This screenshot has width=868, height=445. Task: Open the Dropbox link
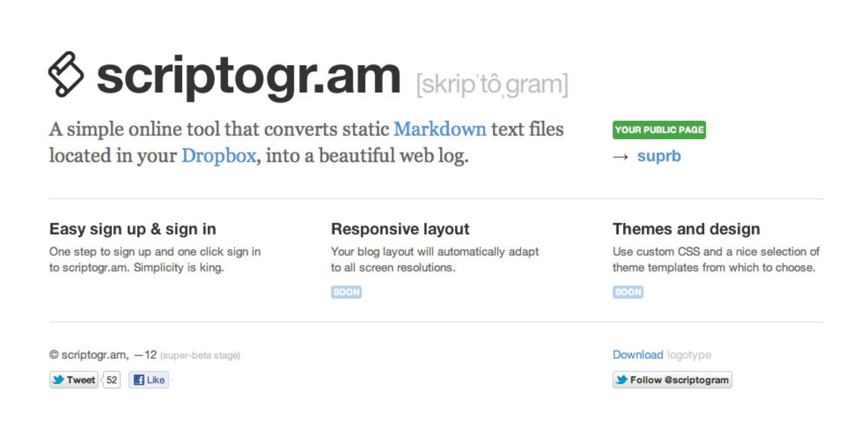point(218,156)
